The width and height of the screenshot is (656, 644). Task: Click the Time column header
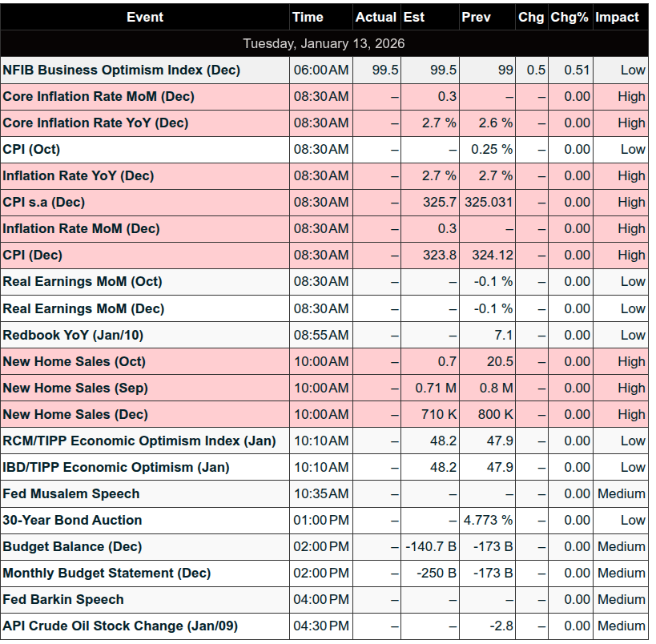[308, 17]
